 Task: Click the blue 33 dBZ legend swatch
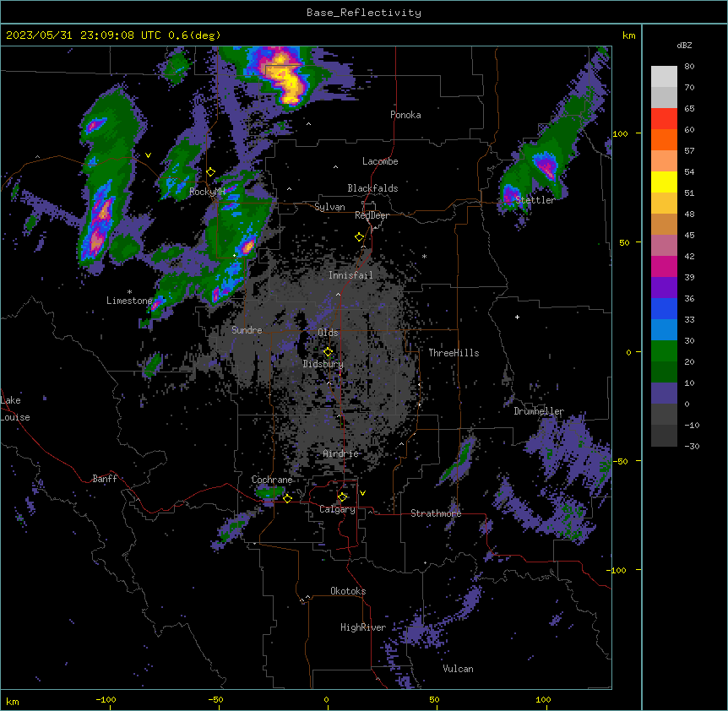pyautogui.click(x=664, y=308)
